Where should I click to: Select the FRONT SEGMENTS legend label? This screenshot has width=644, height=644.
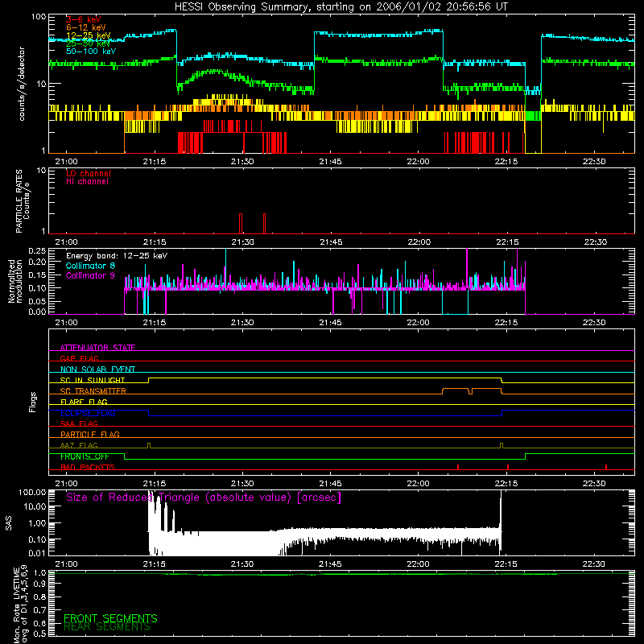coord(110,618)
